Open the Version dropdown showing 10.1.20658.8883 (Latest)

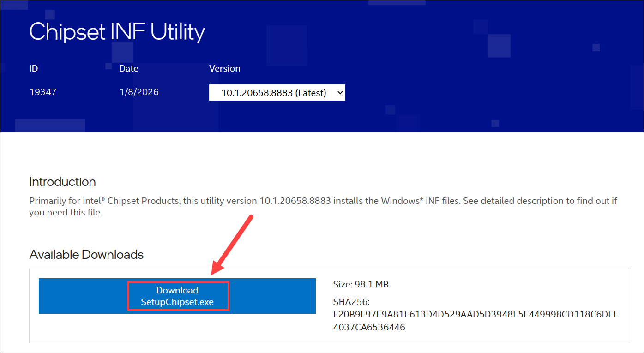tap(277, 92)
